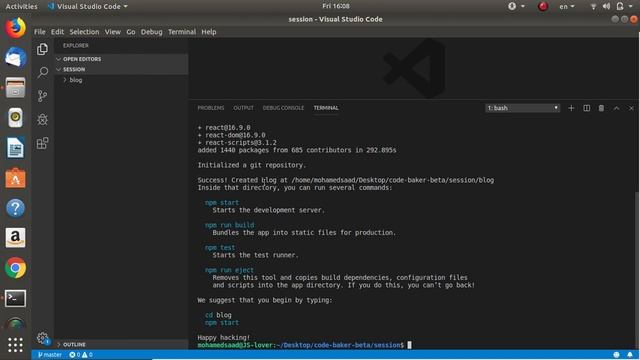The image size is (640, 360).
Task: Open notifications bell in status bar
Action: click(630, 355)
